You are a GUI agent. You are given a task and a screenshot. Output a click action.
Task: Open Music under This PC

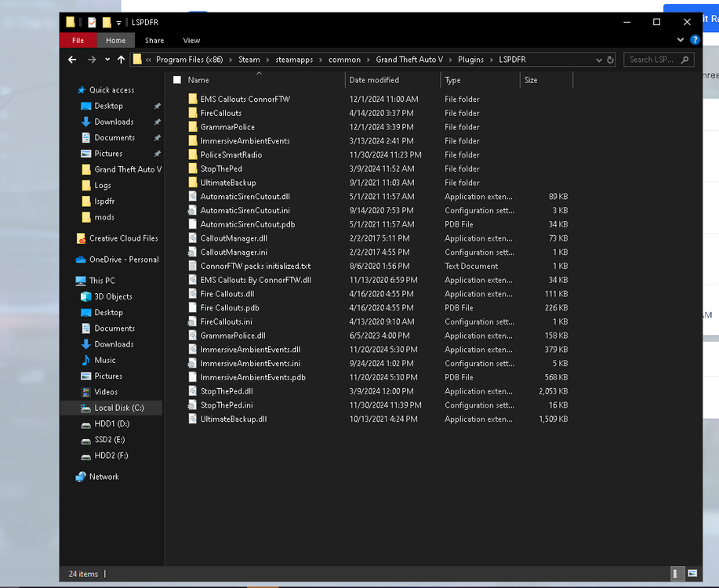click(x=104, y=360)
